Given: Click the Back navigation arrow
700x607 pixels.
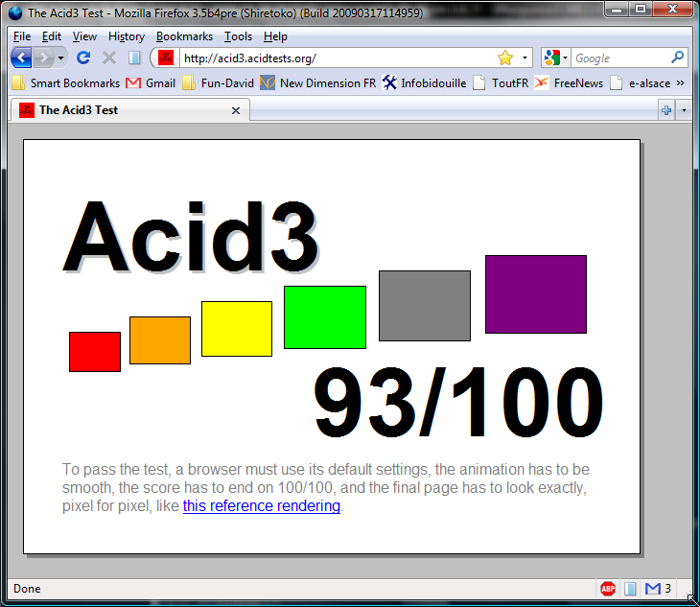Looking at the screenshot, I should coord(21,58).
